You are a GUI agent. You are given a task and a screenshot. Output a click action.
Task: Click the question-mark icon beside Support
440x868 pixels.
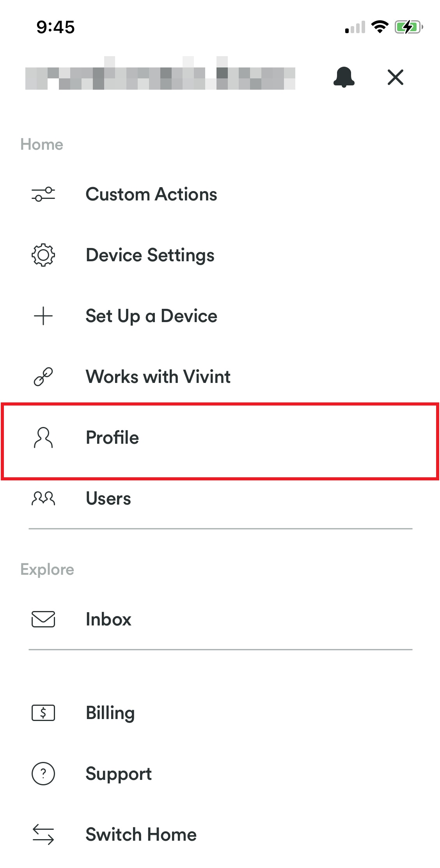43,773
